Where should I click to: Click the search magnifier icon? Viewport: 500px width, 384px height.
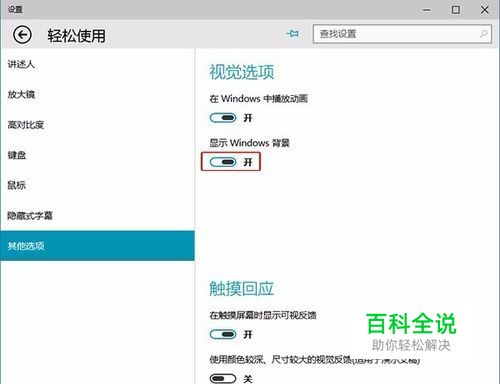(483, 34)
